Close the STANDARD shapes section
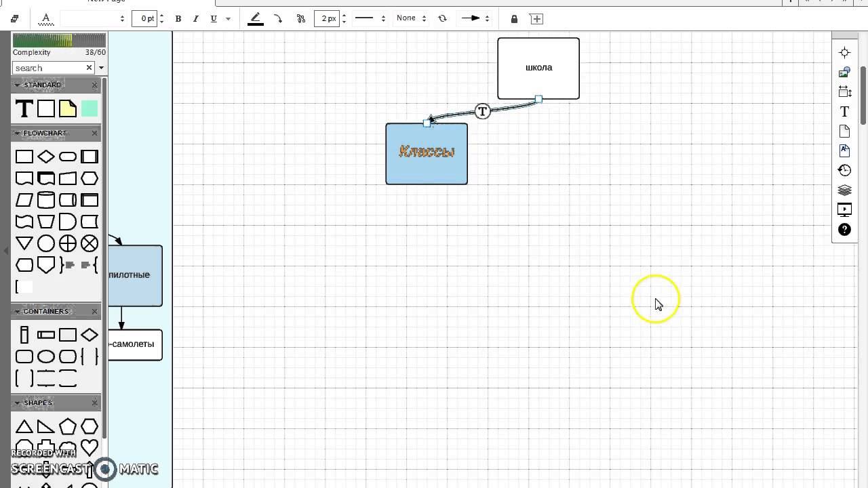868x488 pixels. click(x=94, y=85)
